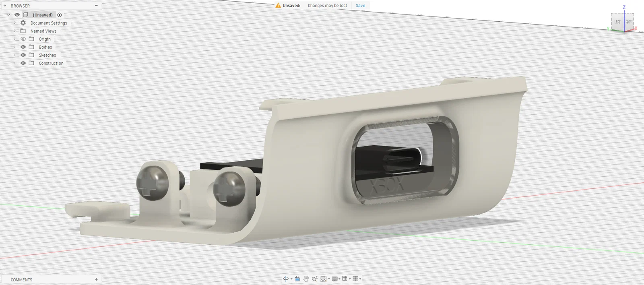Click the component cube icon beside (Unsaved)
This screenshot has width=644, height=285.
pos(25,15)
